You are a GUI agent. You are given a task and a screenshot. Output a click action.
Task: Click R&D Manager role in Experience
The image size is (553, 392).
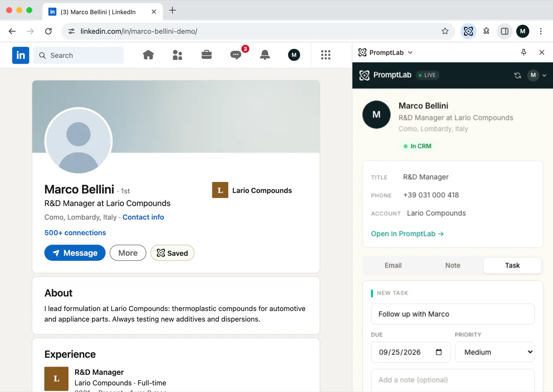click(99, 372)
